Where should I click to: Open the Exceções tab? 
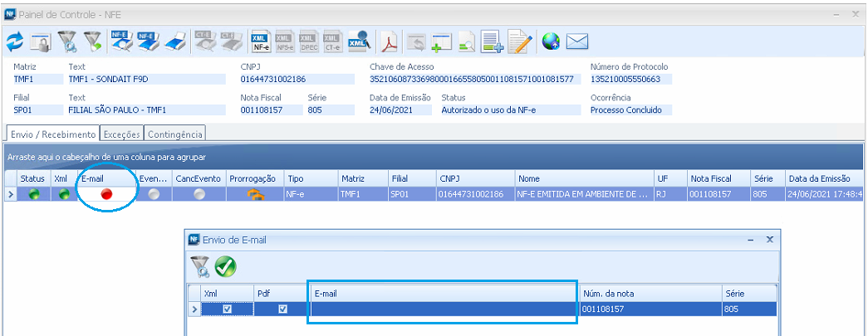coord(122,134)
